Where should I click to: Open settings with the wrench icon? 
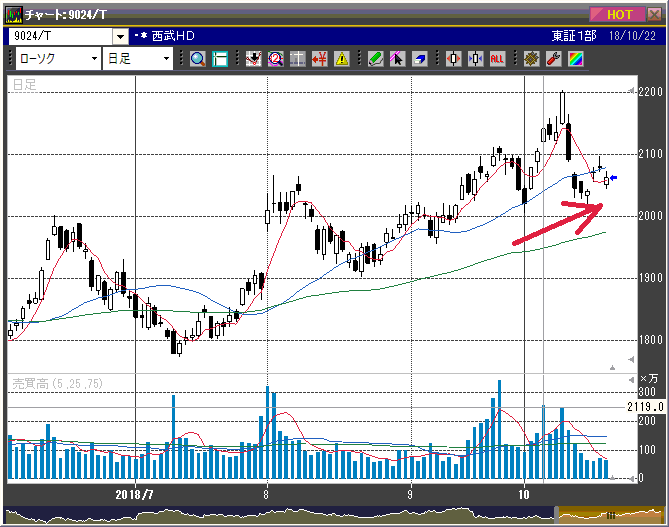pyautogui.click(x=553, y=59)
